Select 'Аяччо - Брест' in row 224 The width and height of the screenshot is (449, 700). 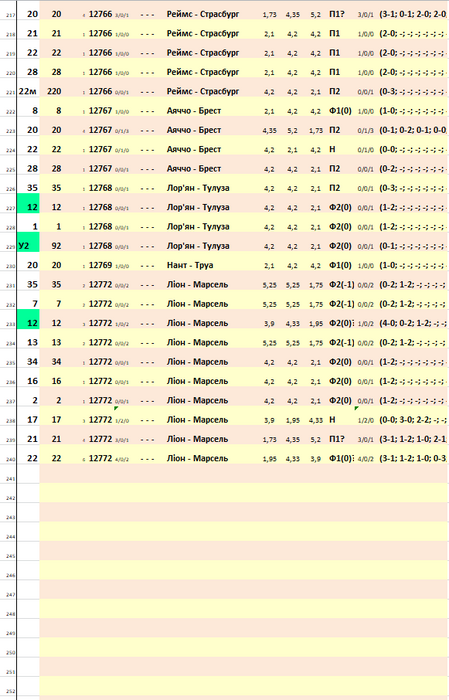coord(194,149)
